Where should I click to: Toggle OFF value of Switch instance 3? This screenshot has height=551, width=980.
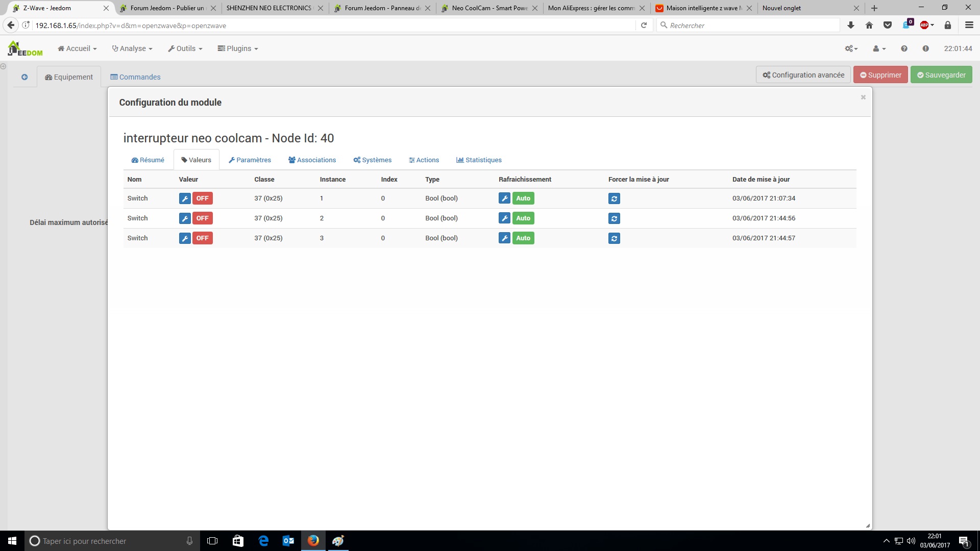pyautogui.click(x=203, y=238)
